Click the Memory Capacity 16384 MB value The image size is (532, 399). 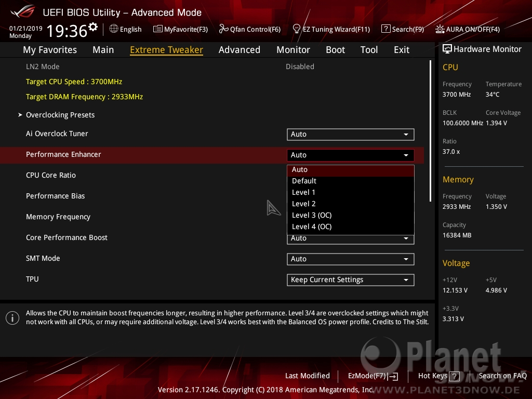pos(457,235)
